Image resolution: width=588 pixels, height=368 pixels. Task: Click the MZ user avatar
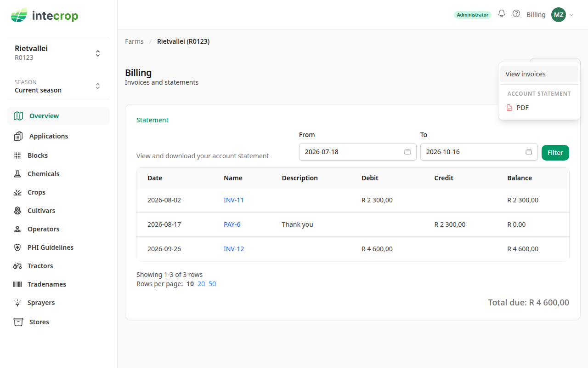point(559,15)
